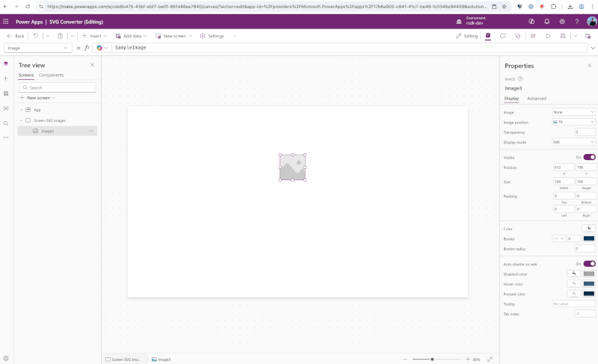Click the Tree view Search field
The image size is (598, 364).
coord(58,87)
